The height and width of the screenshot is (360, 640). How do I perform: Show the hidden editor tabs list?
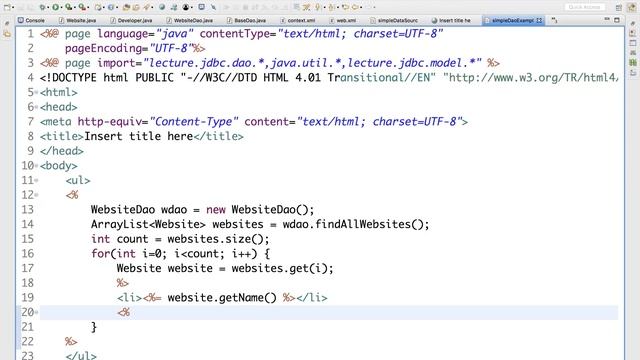pyautogui.click(x=554, y=20)
